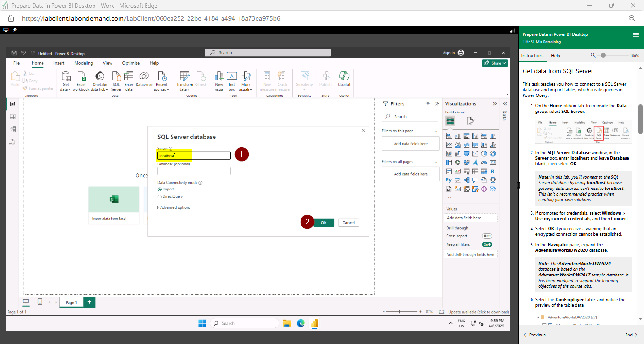Select the Pie chart visualization icon
The image size is (644, 344).
[483, 153]
